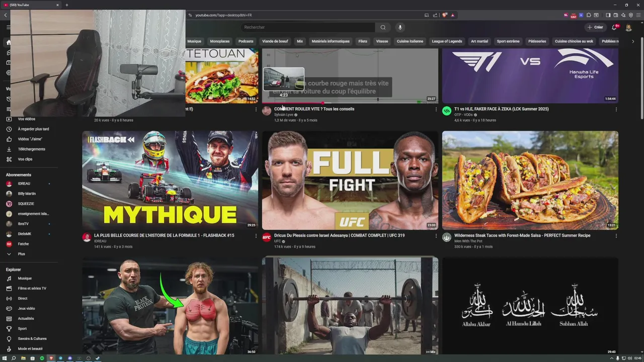The image size is (644, 362).
Task: Select the Podcasts category chip
Action: [x=246, y=41]
